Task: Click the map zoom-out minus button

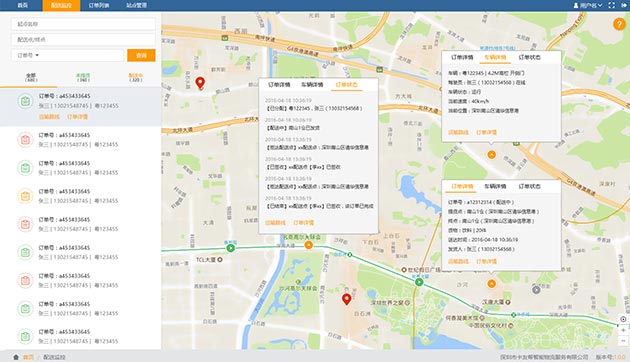Action: [x=623, y=341]
